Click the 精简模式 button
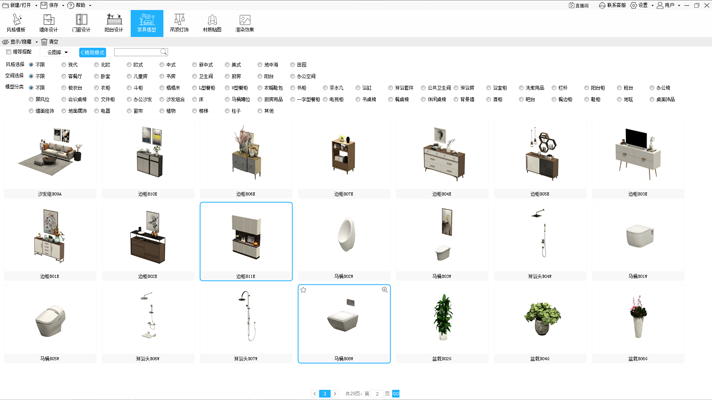This screenshot has width=712, height=400. coord(92,52)
